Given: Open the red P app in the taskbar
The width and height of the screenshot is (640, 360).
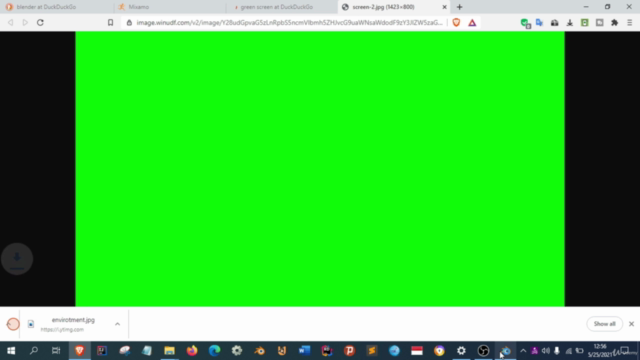Looking at the screenshot, I should click(349, 351).
